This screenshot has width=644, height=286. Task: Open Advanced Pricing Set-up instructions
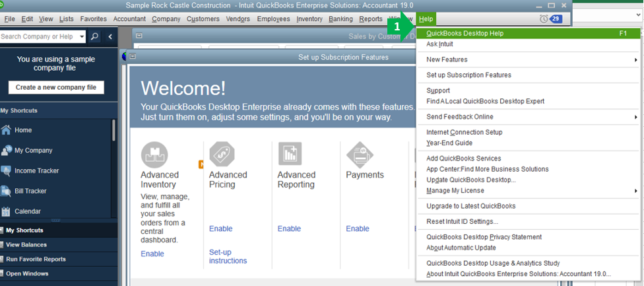228,256
